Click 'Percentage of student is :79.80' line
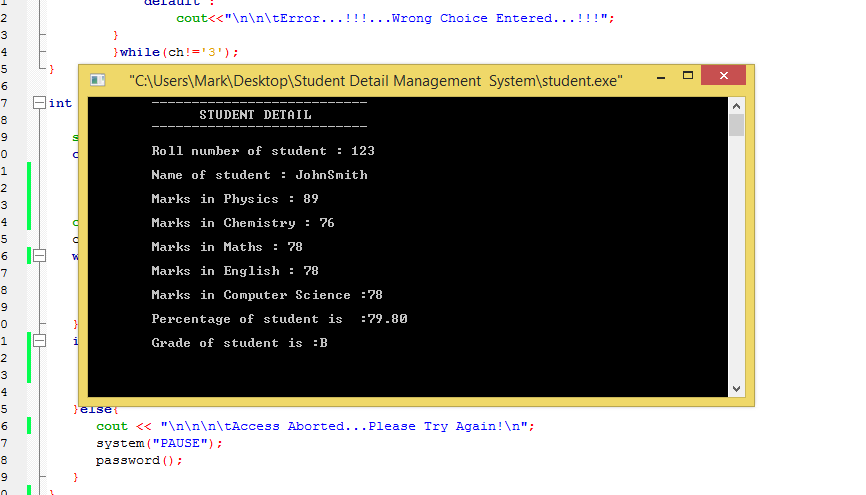Image resolution: width=866 pixels, height=495 pixels. [279, 319]
